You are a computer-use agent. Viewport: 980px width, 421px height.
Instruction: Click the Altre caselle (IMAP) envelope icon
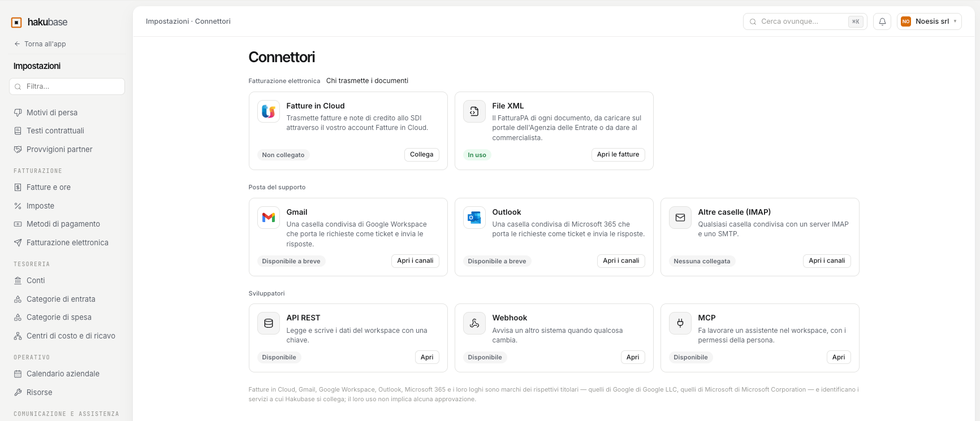680,218
